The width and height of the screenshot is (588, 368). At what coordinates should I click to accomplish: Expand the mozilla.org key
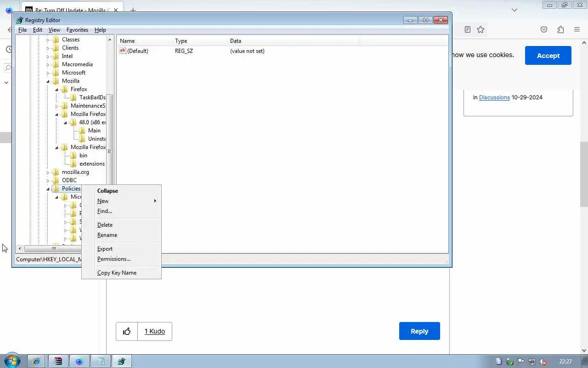coord(48,172)
